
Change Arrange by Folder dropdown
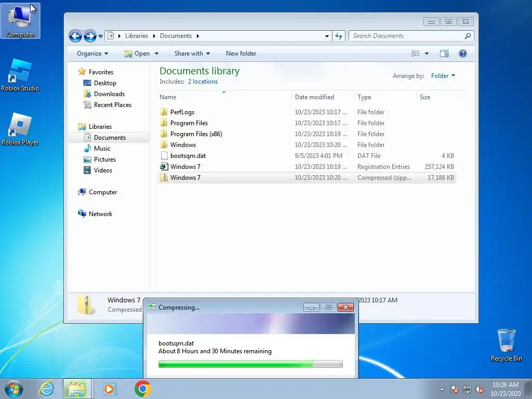click(x=443, y=76)
